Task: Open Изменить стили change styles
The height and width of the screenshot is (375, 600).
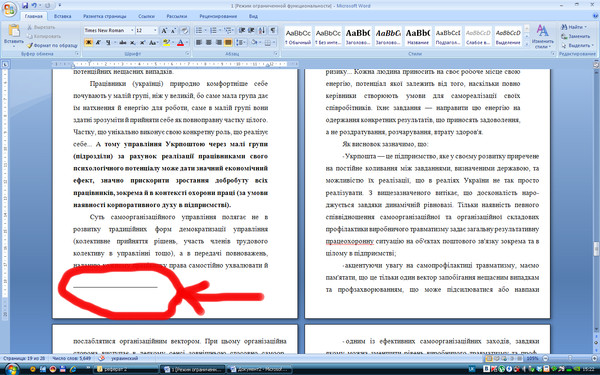Action: [x=542, y=37]
